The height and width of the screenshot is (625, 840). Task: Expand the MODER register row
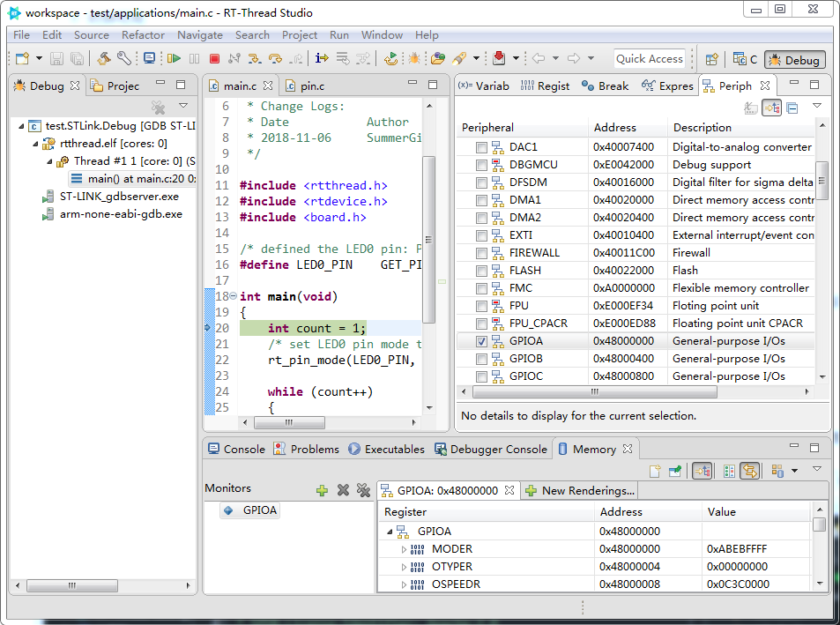click(x=404, y=549)
